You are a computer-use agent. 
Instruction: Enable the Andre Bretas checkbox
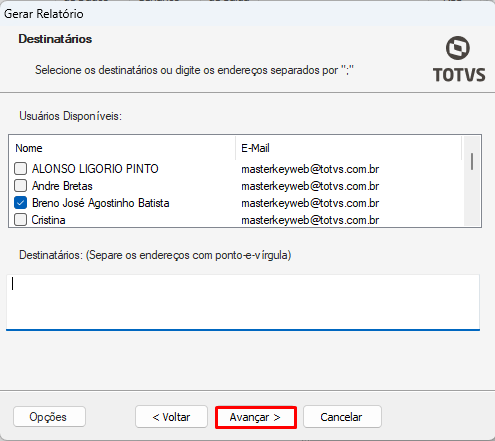(21, 186)
